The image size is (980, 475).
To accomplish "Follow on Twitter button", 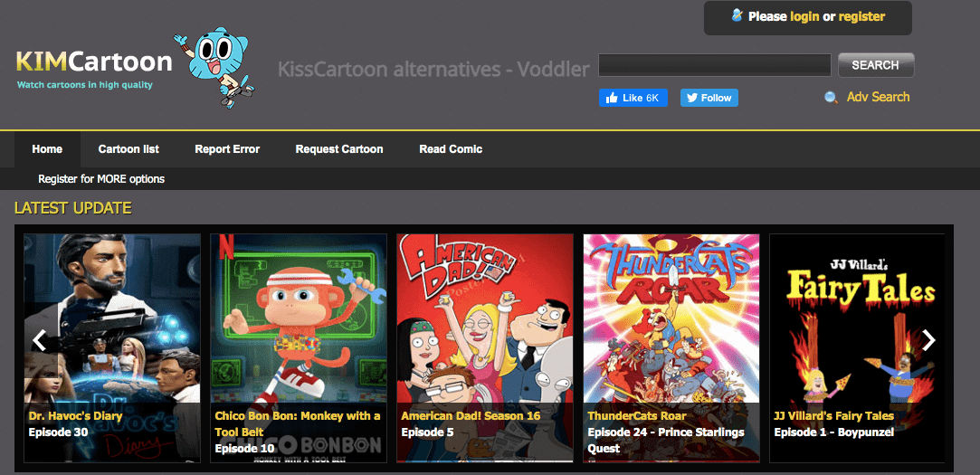I will coord(709,98).
